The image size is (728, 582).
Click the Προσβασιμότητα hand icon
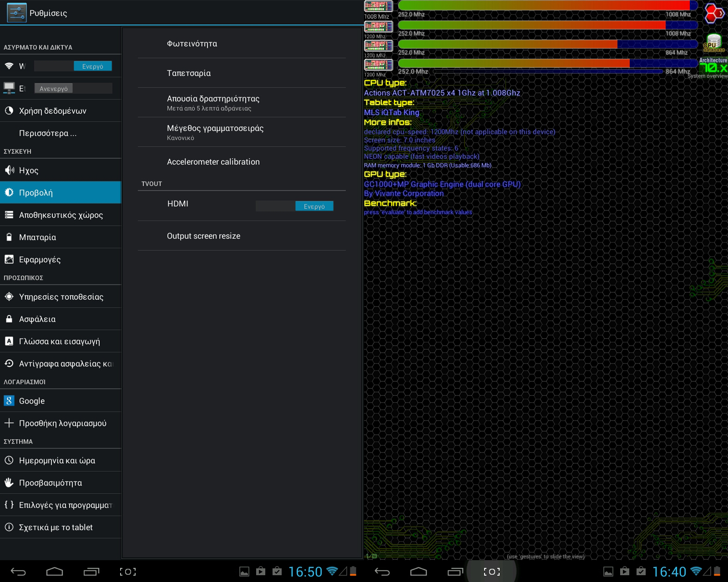point(9,482)
